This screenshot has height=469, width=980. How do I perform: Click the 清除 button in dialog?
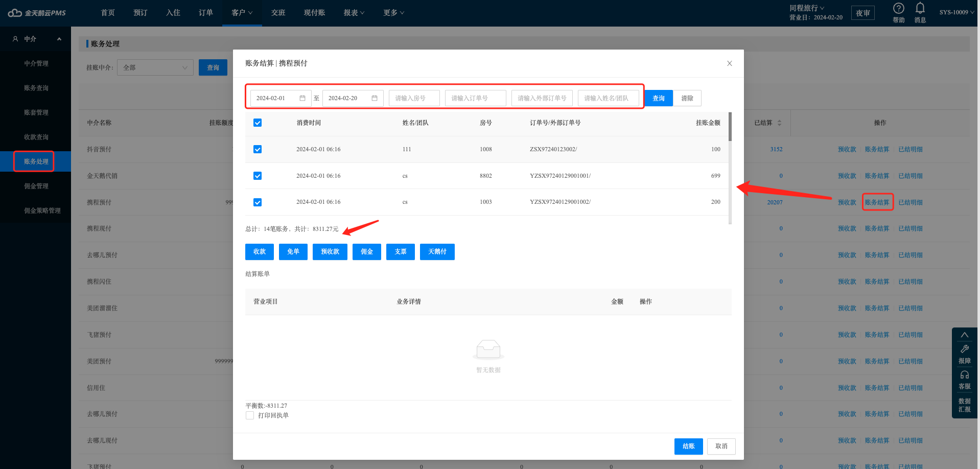tap(687, 98)
